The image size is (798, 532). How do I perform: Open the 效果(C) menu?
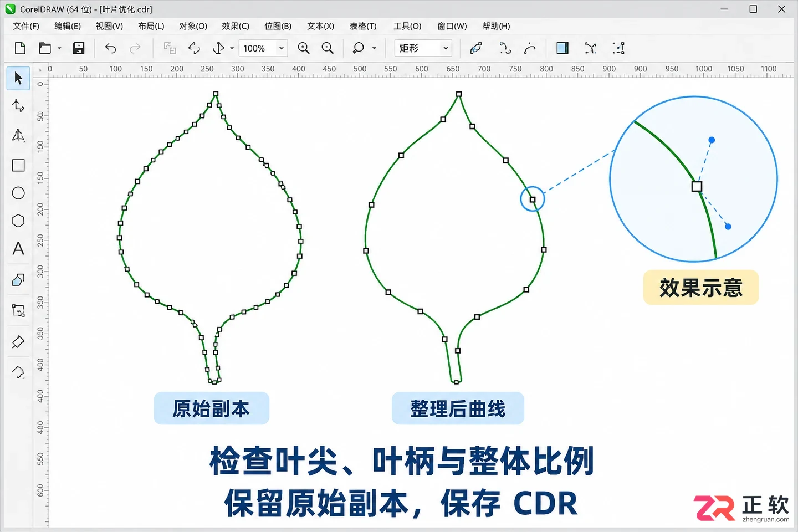[236, 26]
